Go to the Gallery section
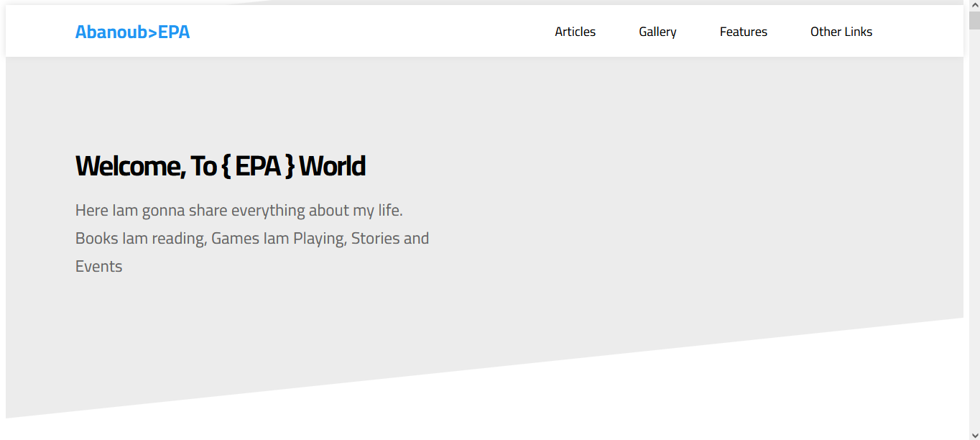The image size is (980, 440). [657, 32]
